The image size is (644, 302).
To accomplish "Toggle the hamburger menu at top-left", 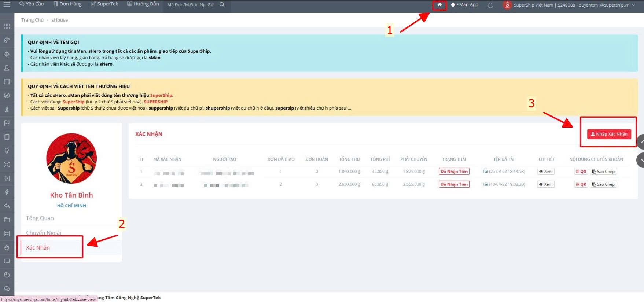I will point(7,4).
